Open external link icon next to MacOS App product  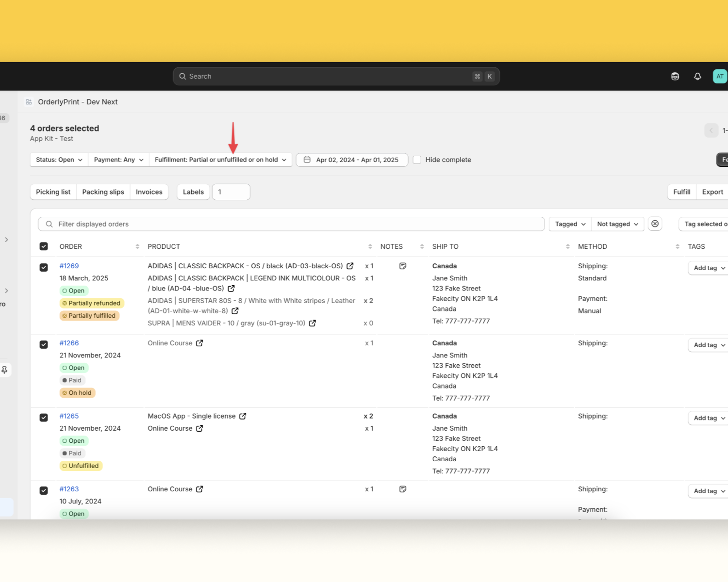[x=243, y=416]
